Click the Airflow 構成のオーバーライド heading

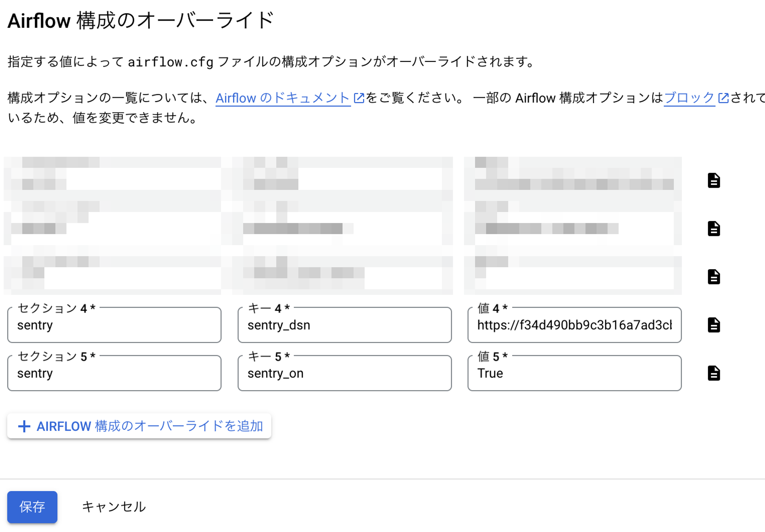[x=141, y=21]
